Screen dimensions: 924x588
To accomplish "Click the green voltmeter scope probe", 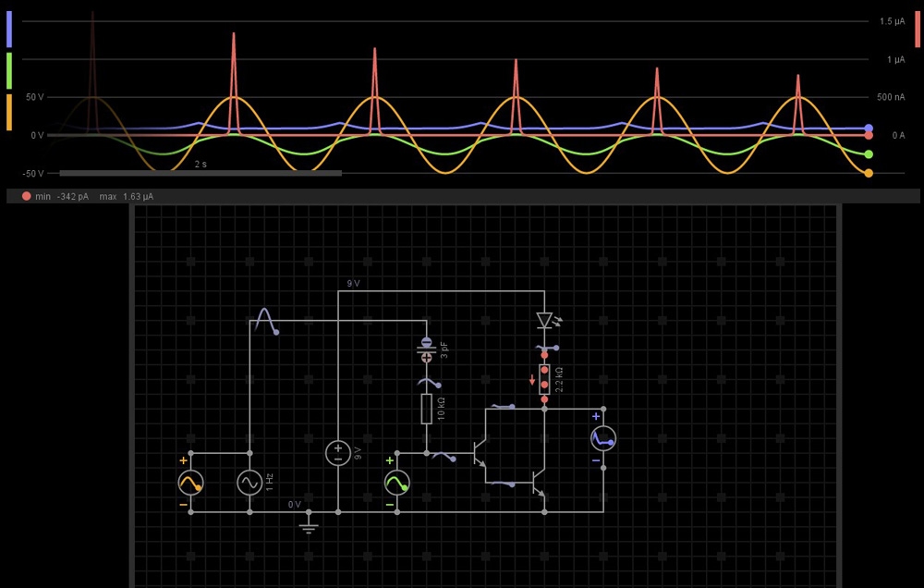I will click(396, 483).
